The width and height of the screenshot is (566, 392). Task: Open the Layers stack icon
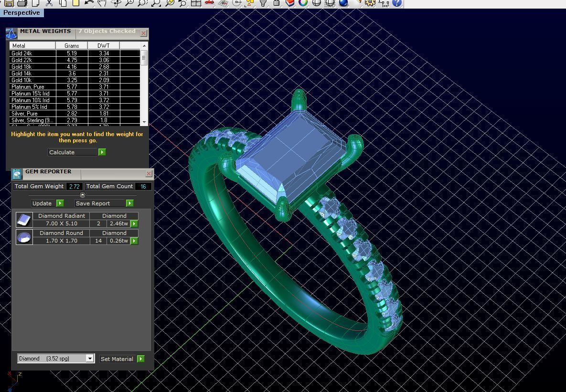click(290, 3)
